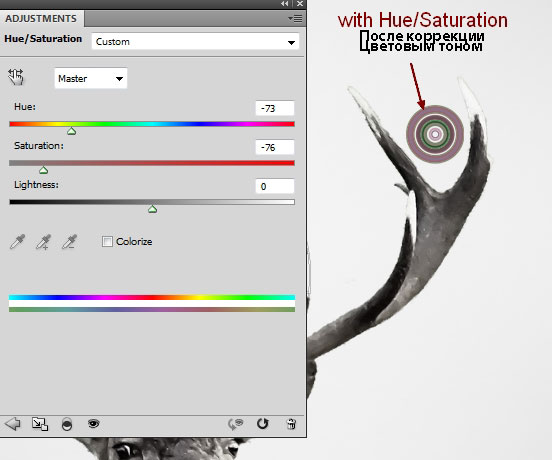This screenshot has width=552, height=460.
Task: Click the desaturated lower color bar
Action: tap(152, 309)
